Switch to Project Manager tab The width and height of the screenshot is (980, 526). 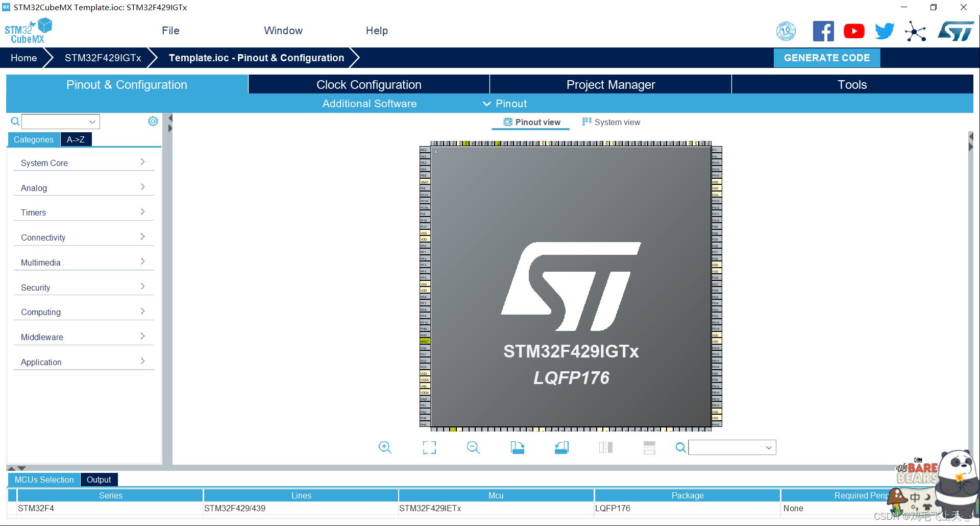click(x=610, y=85)
